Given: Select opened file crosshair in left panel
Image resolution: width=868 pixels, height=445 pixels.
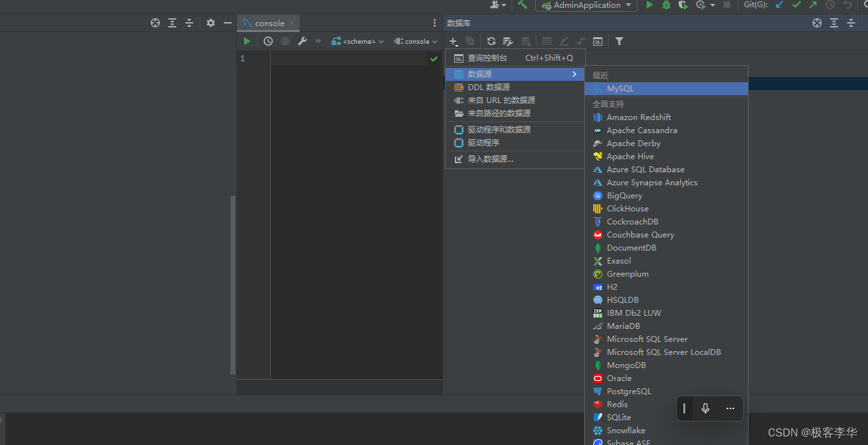Looking at the screenshot, I should [x=155, y=23].
